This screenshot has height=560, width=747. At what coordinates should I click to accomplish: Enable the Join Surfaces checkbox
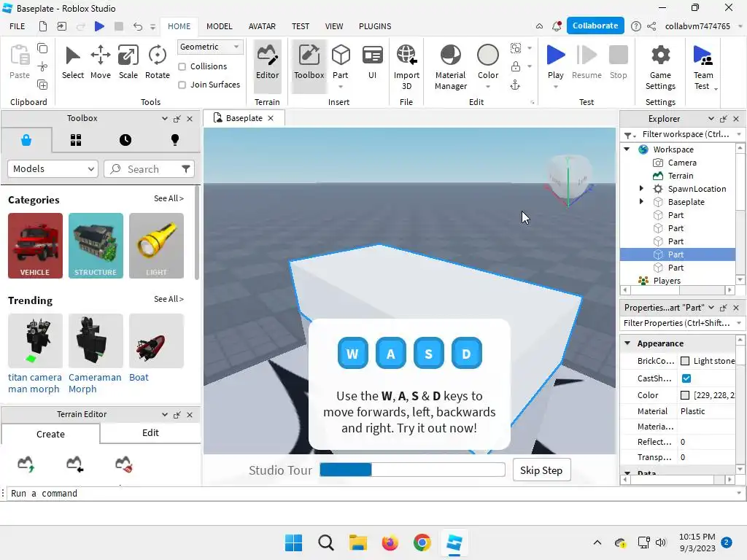pos(182,85)
